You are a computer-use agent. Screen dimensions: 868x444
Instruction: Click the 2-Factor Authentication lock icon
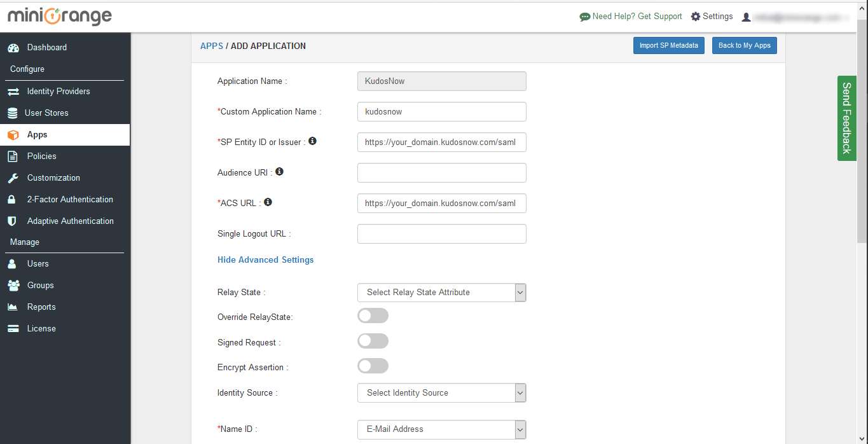11,200
